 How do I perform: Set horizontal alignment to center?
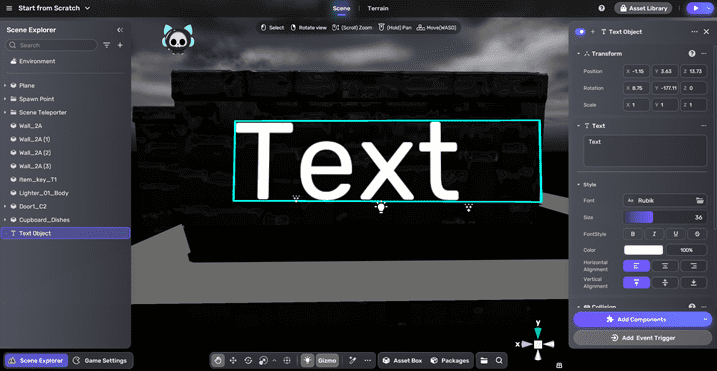[x=665, y=266]
